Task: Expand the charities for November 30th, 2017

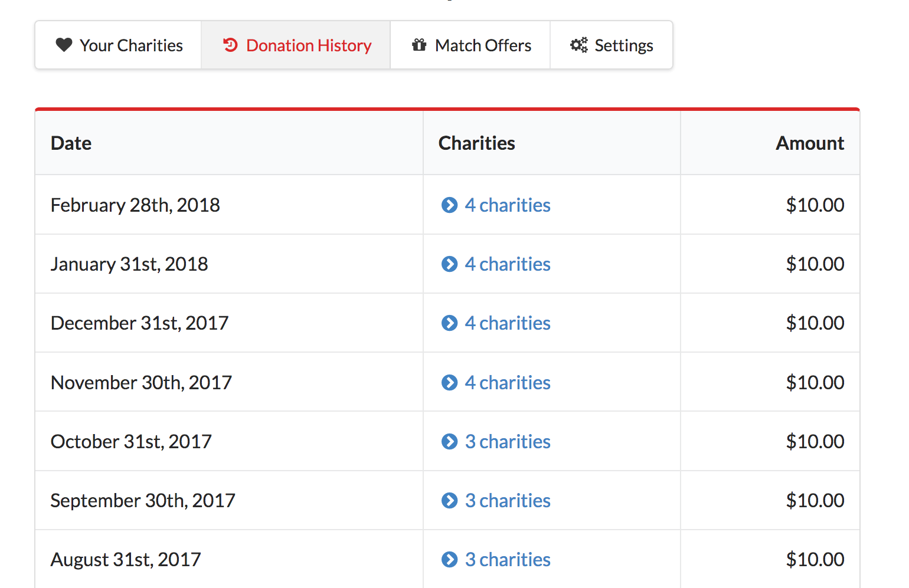Action: 449,382
